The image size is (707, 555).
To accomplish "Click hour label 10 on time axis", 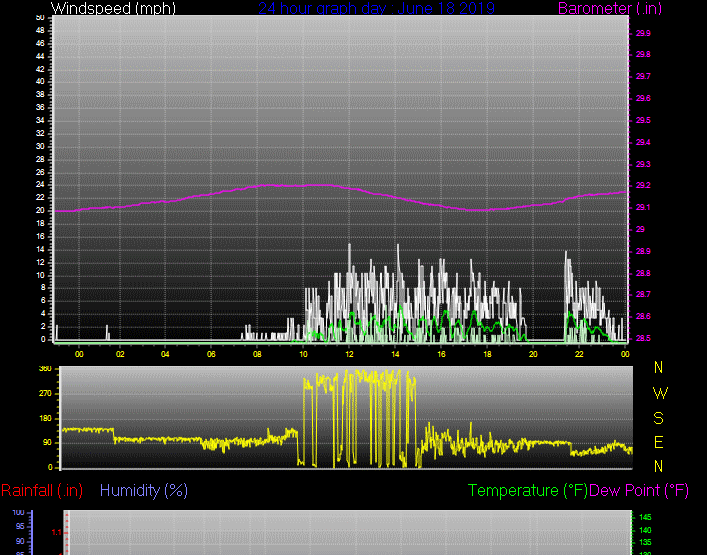I will [x=303, y=354].
